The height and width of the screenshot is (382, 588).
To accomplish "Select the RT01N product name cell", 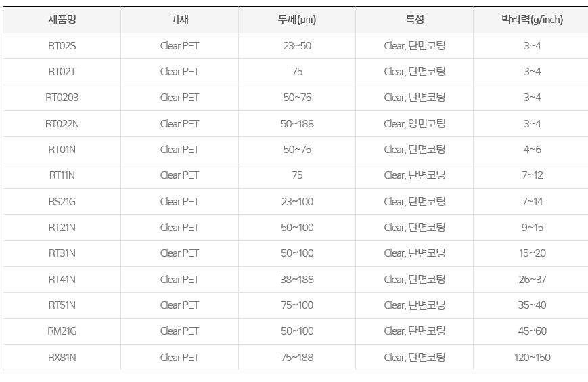I will tap(62, 150).
